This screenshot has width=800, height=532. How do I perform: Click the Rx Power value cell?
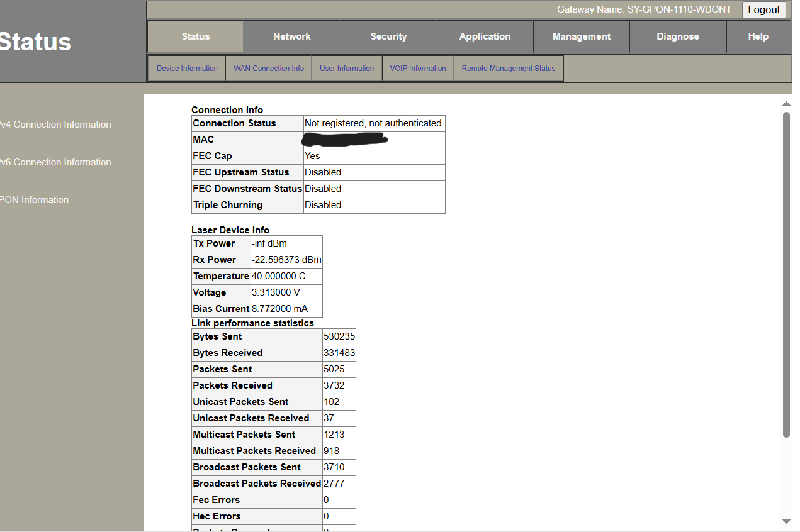[x=286, y=260]
